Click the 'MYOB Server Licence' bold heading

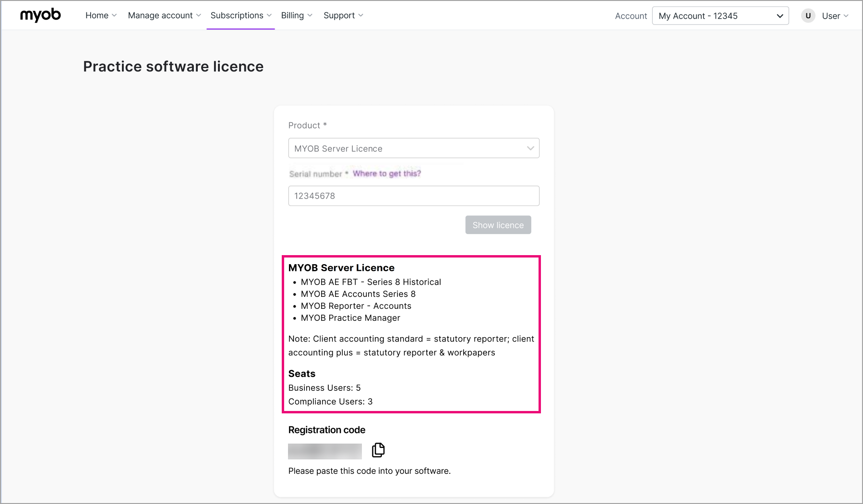click(x=341, y=268)
